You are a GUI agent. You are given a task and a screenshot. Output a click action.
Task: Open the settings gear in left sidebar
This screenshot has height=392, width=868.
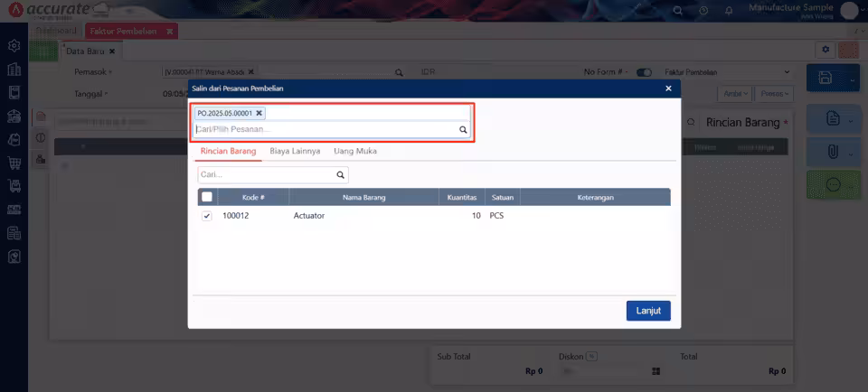(x=14, y=45)
